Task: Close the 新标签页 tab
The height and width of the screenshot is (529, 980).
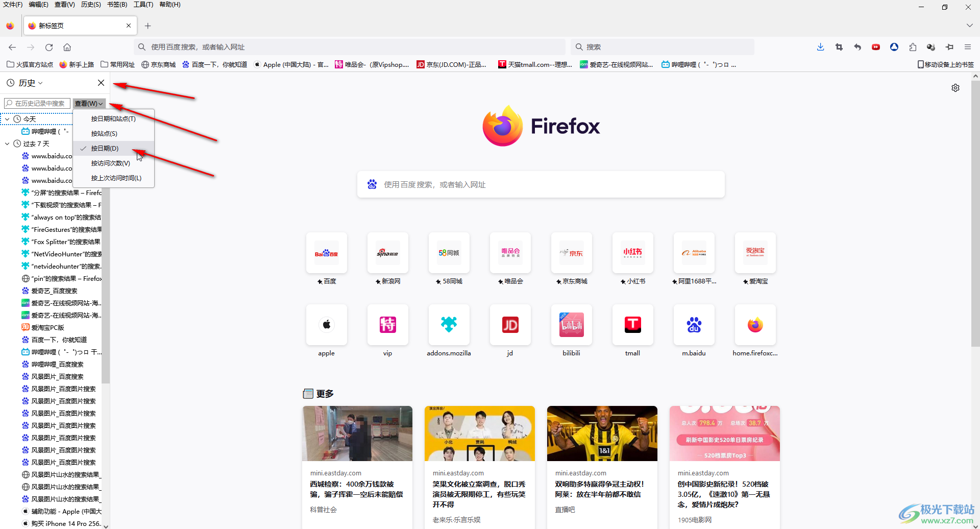Action: click(x=129, y=26)
